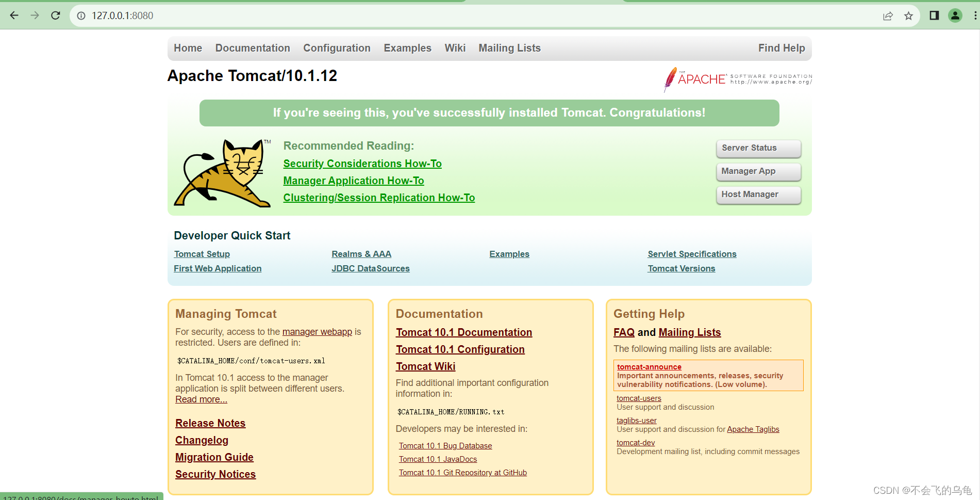Image resolution: width=980 pixels, height=500 pixels.
Task: Open the Changelog link
Action: point(202,440)
